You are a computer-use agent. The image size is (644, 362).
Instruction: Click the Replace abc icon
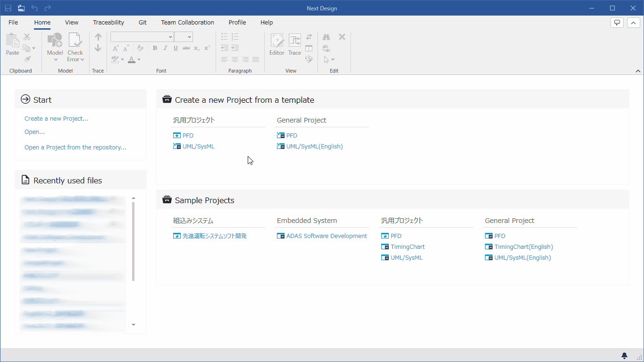[x=326, y=48]
